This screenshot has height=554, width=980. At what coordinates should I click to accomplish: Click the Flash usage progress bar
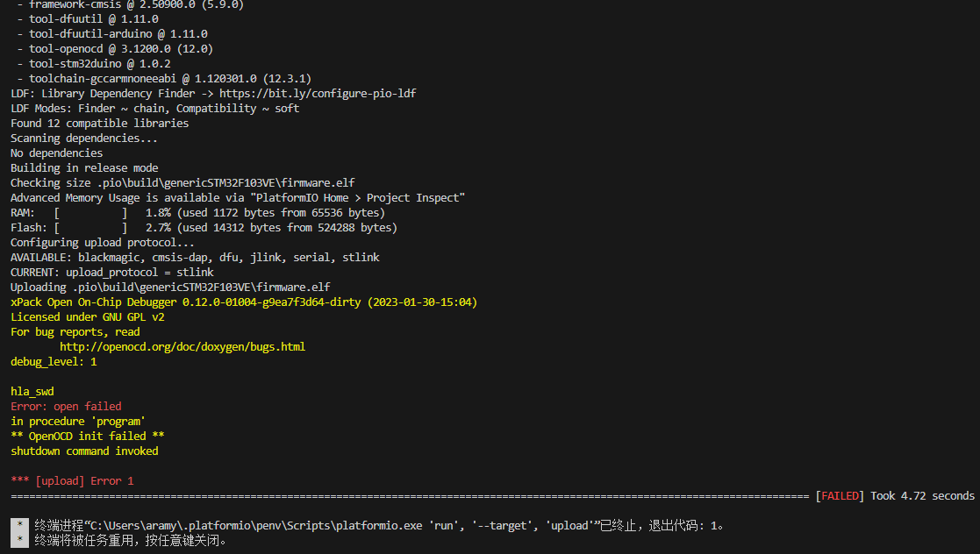[x=90, y=228]
